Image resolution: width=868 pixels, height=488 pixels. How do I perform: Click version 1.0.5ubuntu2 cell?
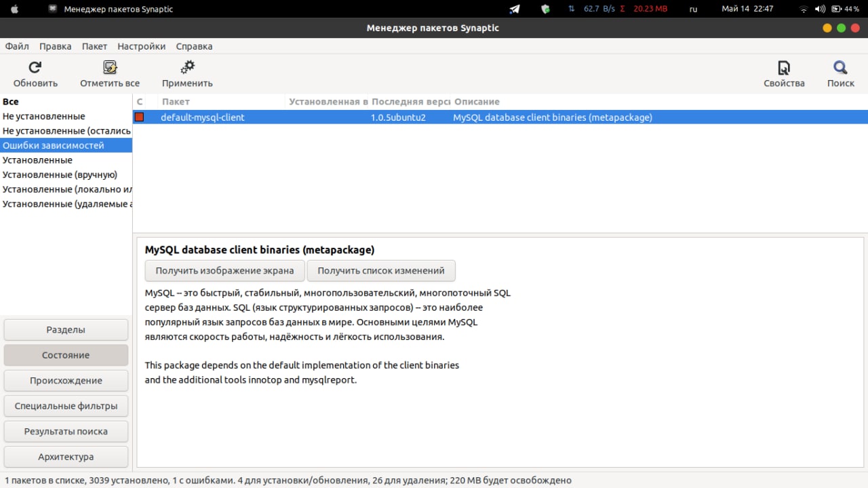(398, 117)
